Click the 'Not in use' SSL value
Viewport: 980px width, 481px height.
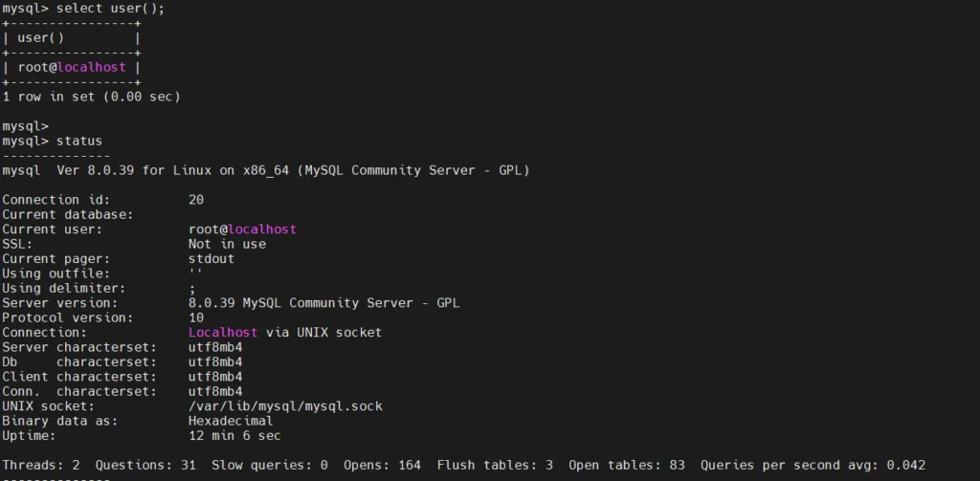click(x=228, y=244)
